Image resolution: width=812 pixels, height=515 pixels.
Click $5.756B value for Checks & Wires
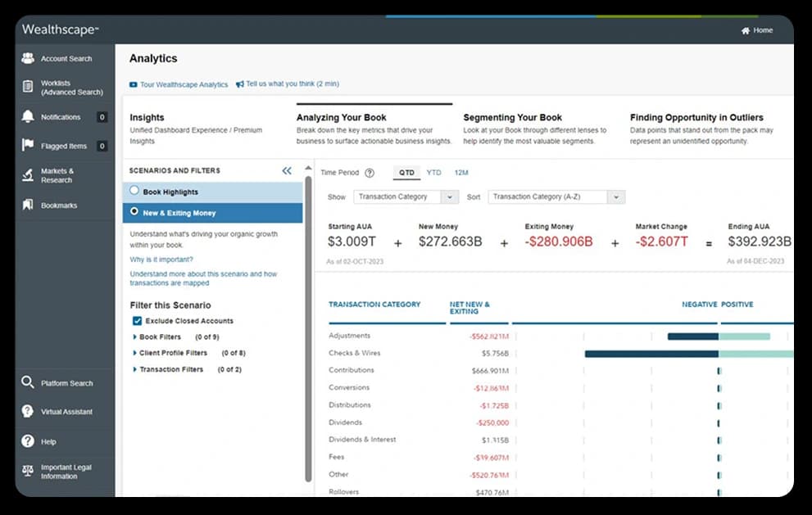[x=495, y=354]
